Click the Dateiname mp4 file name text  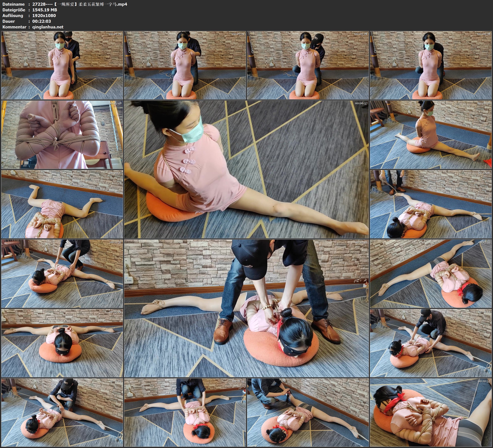(79, 4)
